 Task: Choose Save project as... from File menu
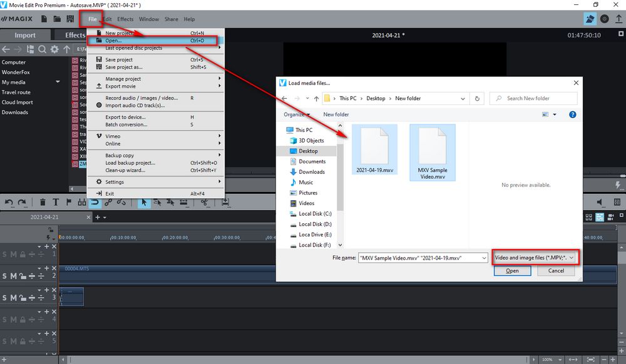coord(155,67)
